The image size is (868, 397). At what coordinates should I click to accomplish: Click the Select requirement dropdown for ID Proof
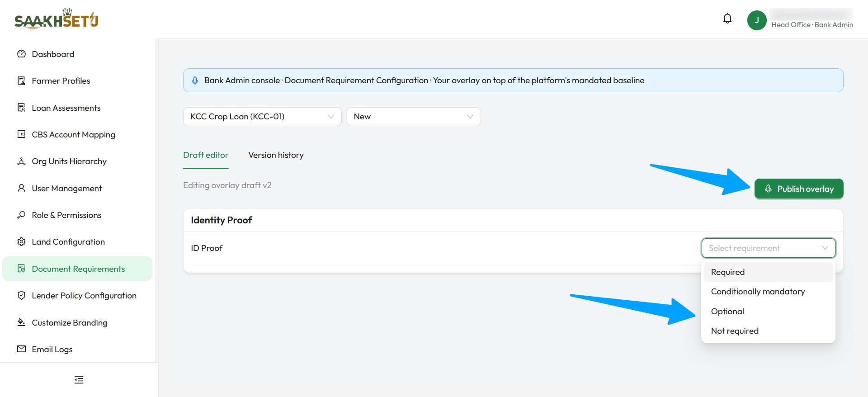[x=769, y=248]
